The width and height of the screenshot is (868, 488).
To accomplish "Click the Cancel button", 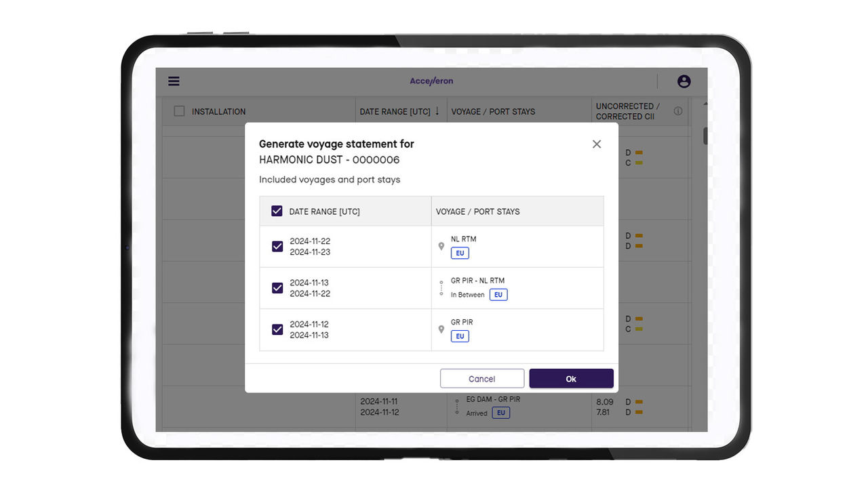I will point(482,379).
